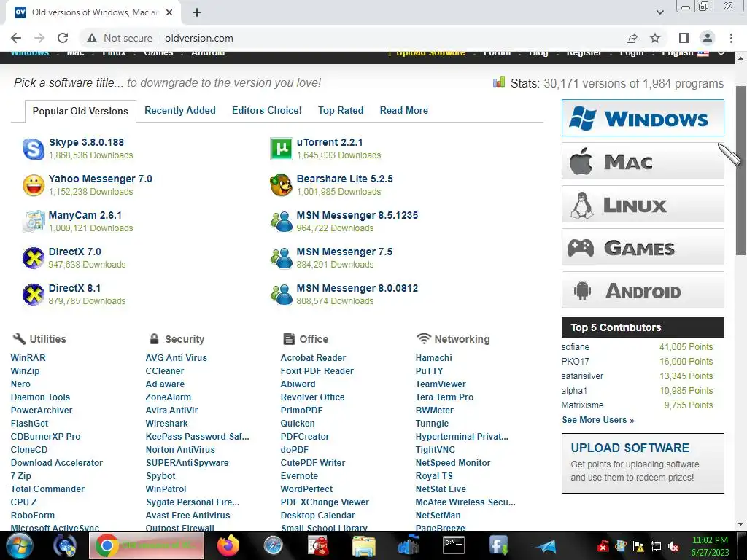The image size is (747, 560).
Task: Bookmark this page with the star icon
Action: [x=655, y=38]
